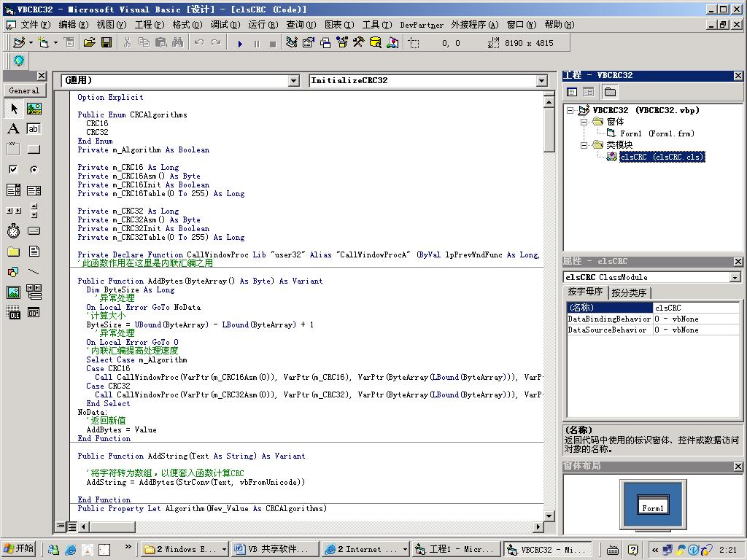Select the Image control tool
Image resolution: width=747 pixels, height=560 pixels.
click(x=13, y=292)
